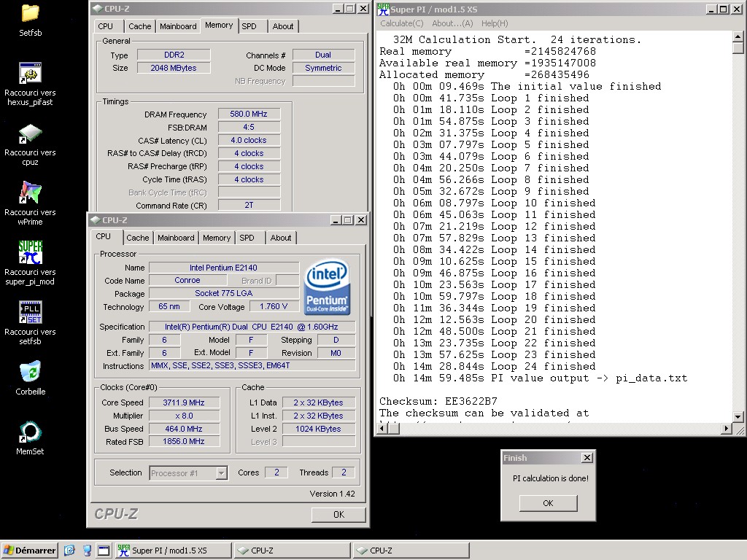
Task: Open super_pi_mod desktop shortcut icon
Action: (30, 252)
